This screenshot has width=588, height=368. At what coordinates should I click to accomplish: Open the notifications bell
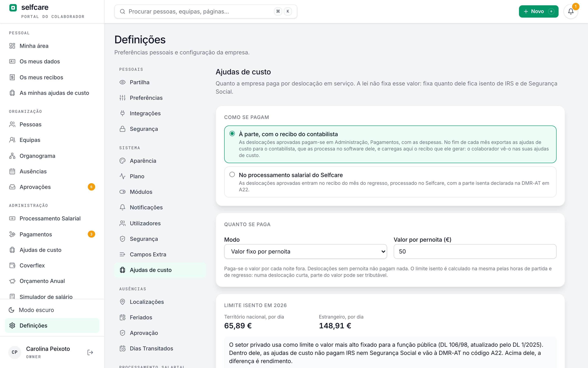(x=571, y=11)
